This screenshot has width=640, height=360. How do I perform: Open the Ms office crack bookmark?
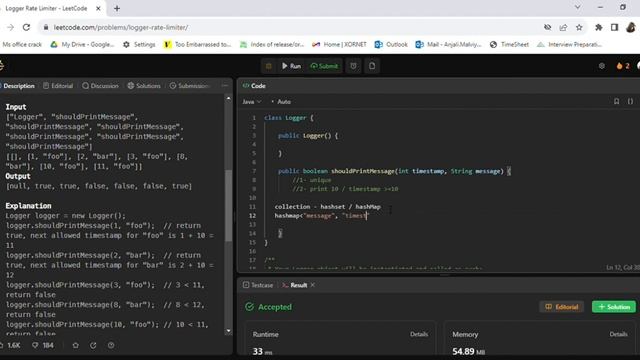(x=22, y=44)
